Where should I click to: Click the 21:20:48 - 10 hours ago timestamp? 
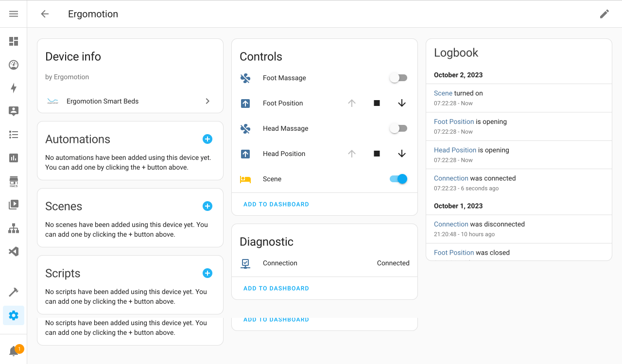[x=465, y=234]
